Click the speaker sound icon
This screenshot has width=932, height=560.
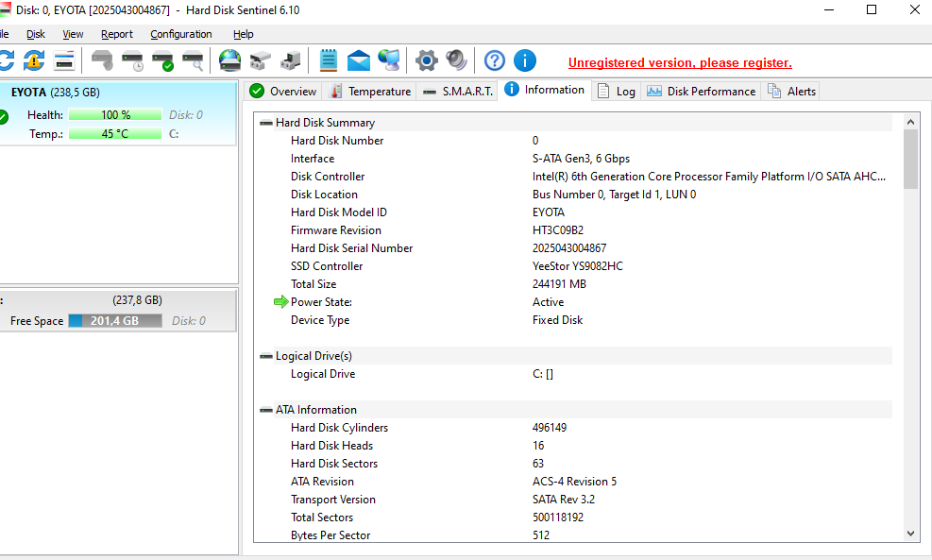point(457,61)
